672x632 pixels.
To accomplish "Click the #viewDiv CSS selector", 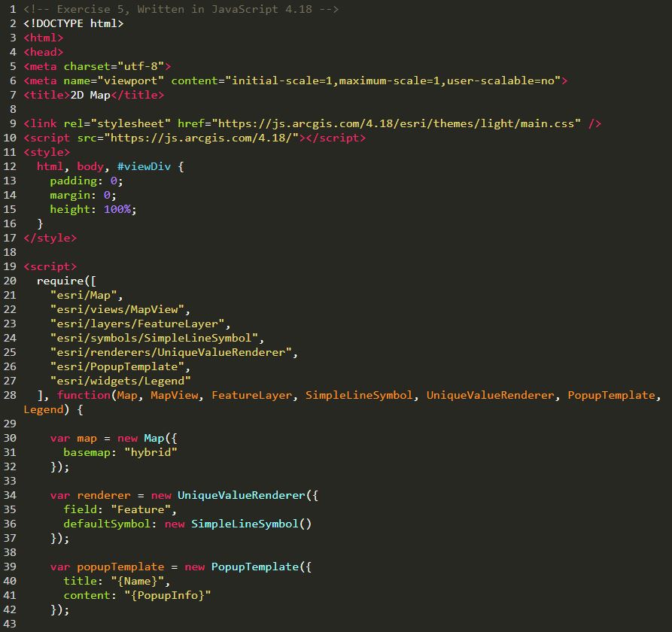I will [x=144, y=166].
